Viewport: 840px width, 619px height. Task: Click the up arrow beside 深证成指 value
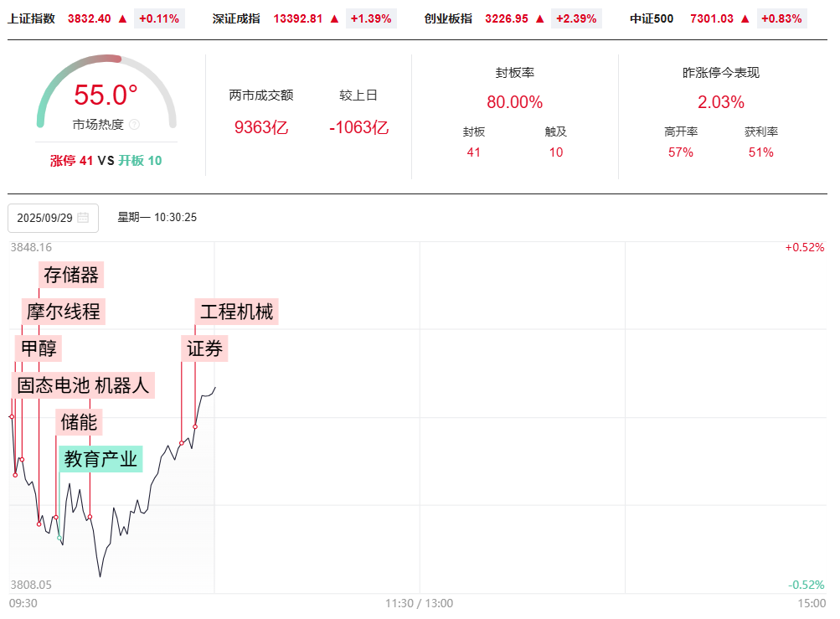tap(334, 18)
